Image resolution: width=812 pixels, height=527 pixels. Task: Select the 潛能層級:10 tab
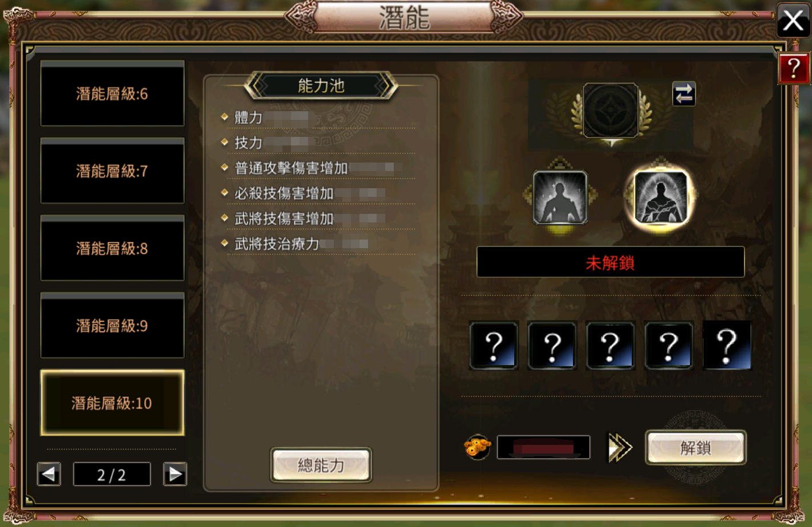click(x=112, y=403)
